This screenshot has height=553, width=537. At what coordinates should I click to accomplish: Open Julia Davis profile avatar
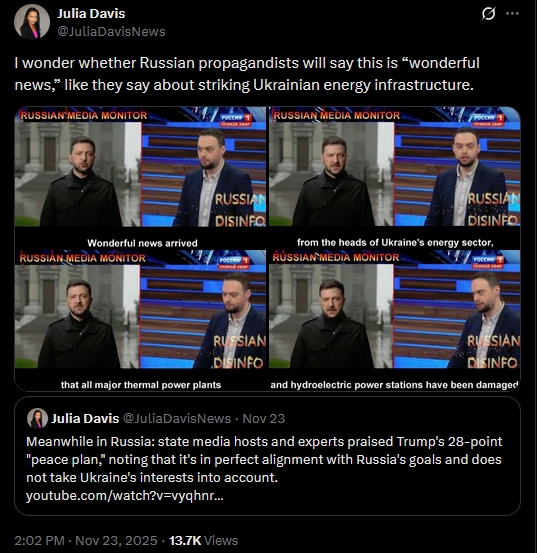(x=32, y=22)
